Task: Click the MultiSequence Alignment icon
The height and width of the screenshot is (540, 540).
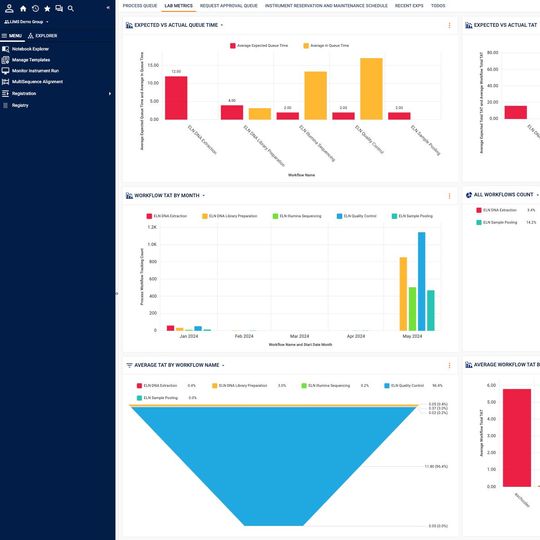Action: point(6,82)
